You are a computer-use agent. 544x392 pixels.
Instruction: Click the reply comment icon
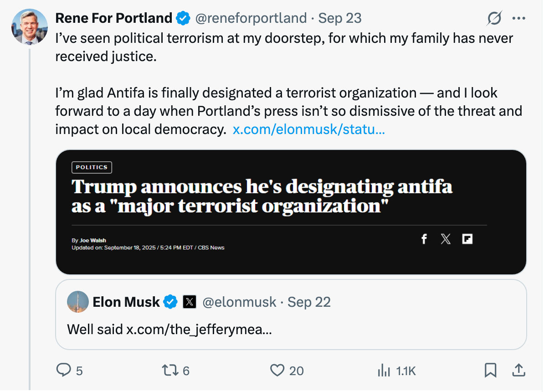[63, 370]
